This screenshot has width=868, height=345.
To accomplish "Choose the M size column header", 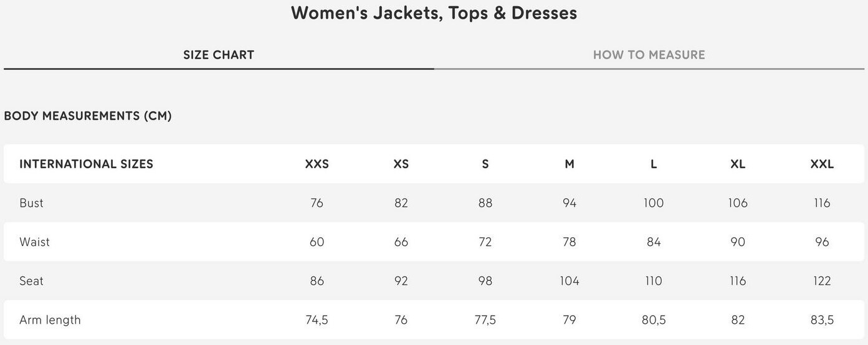I will click(570, 164).
